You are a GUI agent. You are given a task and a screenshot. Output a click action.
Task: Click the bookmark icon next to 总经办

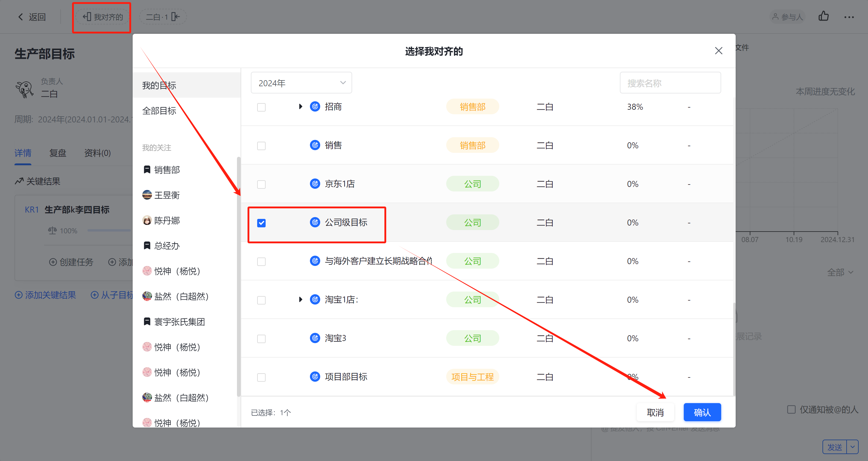[x=147, y=245]
